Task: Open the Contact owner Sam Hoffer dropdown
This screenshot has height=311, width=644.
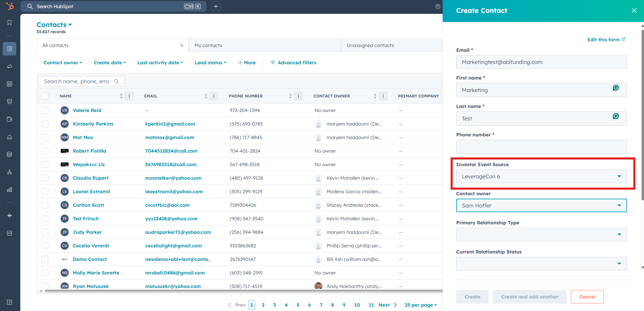Action: point(541,205)
